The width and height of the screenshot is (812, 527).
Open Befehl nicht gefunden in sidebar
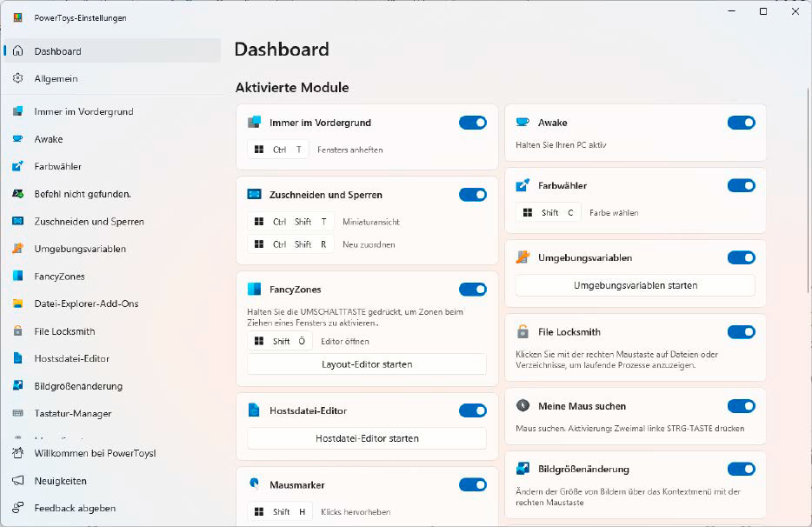click(112, 194)
